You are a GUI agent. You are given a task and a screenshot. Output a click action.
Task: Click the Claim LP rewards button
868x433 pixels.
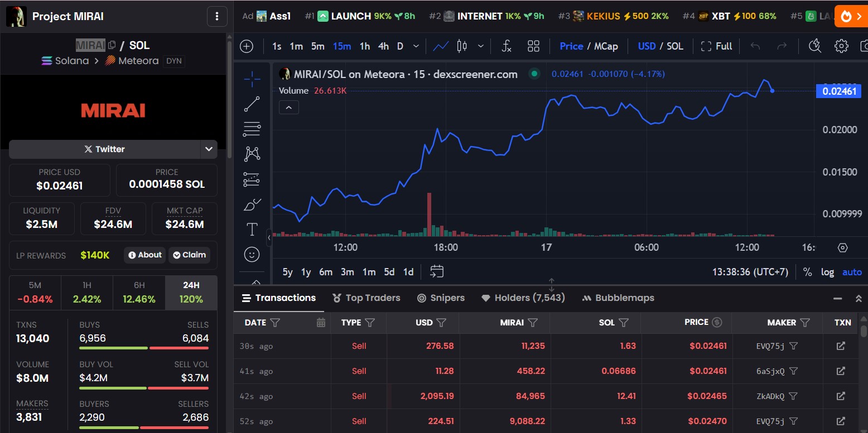coord(189,255)
